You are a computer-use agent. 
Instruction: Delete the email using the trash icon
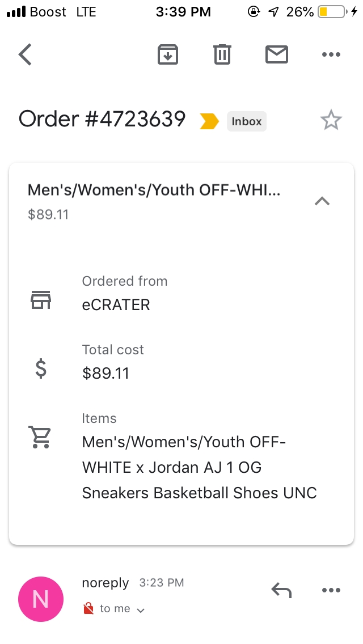(222, 54)
